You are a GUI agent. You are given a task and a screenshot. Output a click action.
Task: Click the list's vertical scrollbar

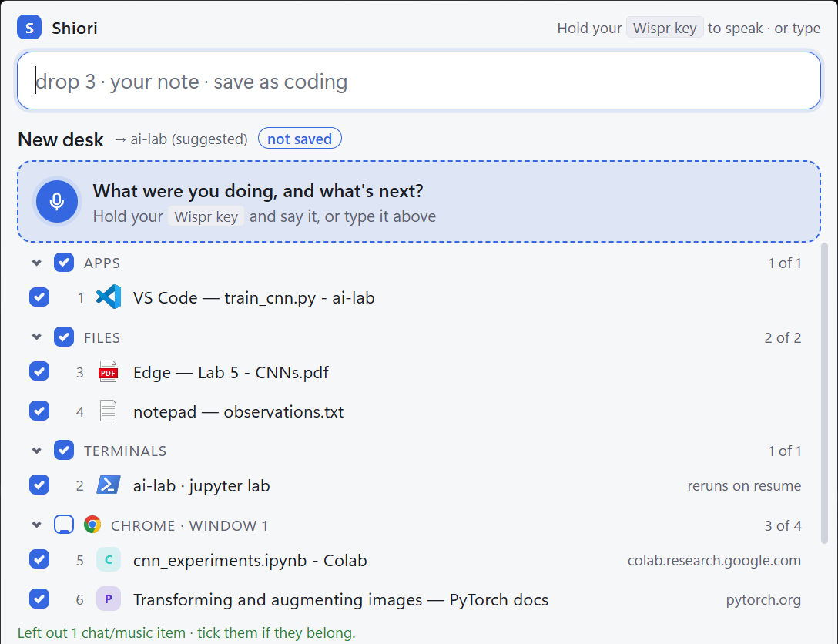(825, 393)
